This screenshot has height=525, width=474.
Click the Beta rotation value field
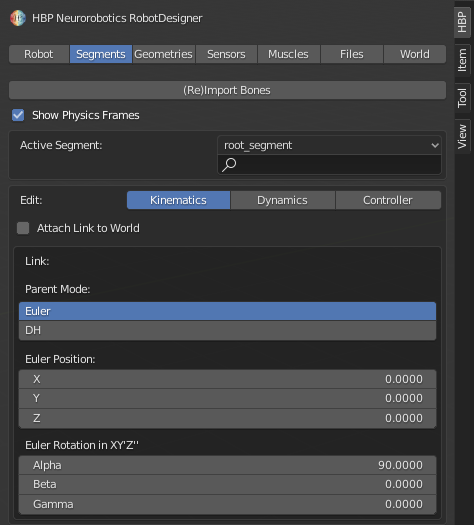(227, 485)
